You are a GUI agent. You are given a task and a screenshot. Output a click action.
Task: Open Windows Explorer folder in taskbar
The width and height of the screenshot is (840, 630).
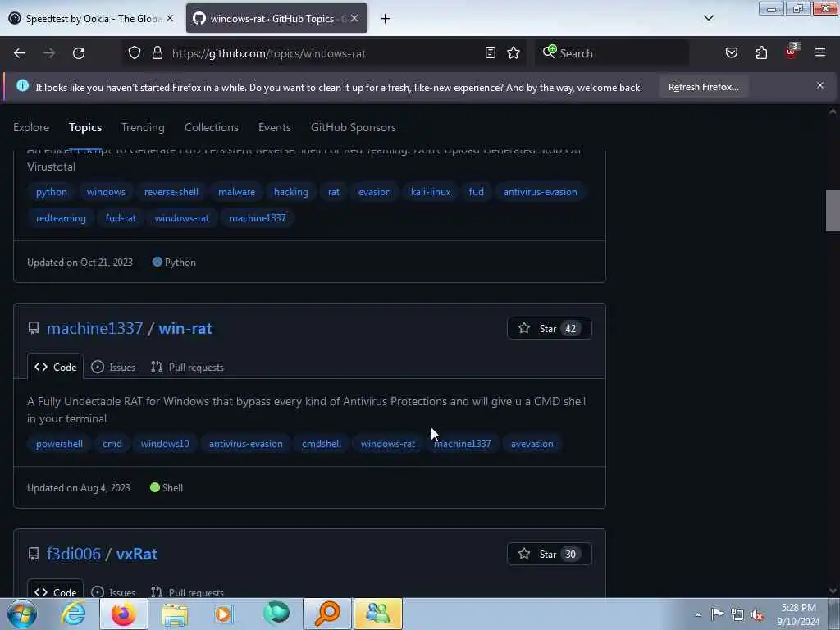(x=176, y=614)
